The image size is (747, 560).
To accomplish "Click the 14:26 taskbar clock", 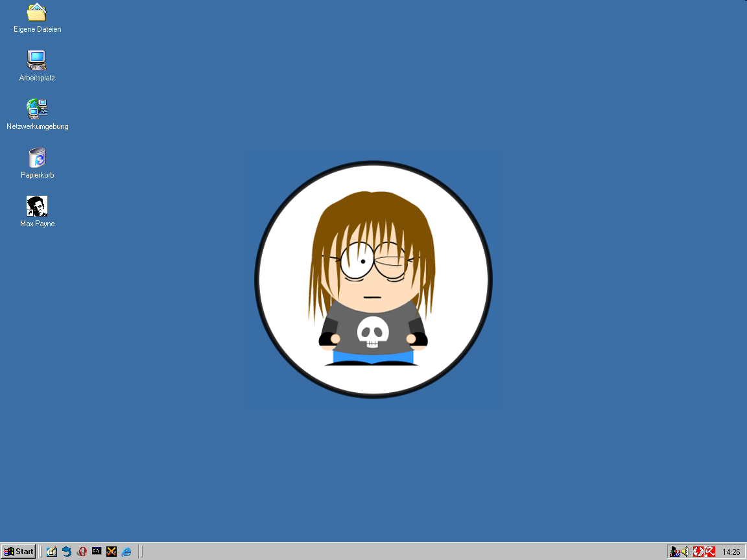I will 731,552.
